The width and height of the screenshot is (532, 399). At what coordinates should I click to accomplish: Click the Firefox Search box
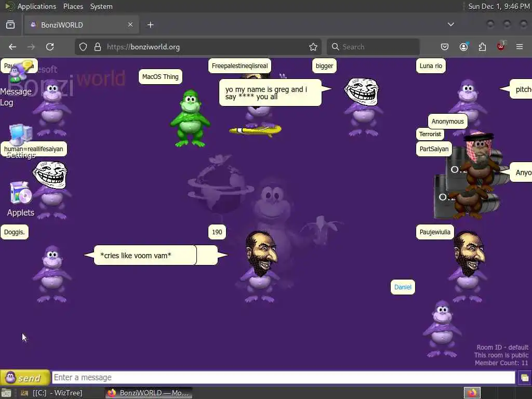click(x=373, y=47)
